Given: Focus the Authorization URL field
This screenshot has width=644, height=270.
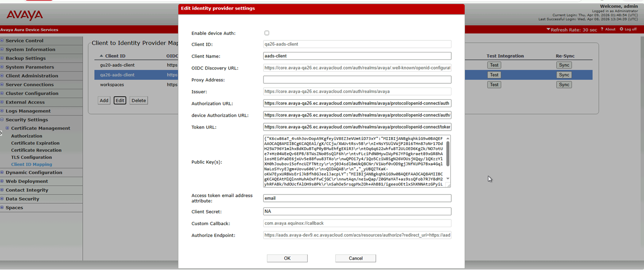Looking at the screenshot, I should pyautogui.click(x=357, y=103).
